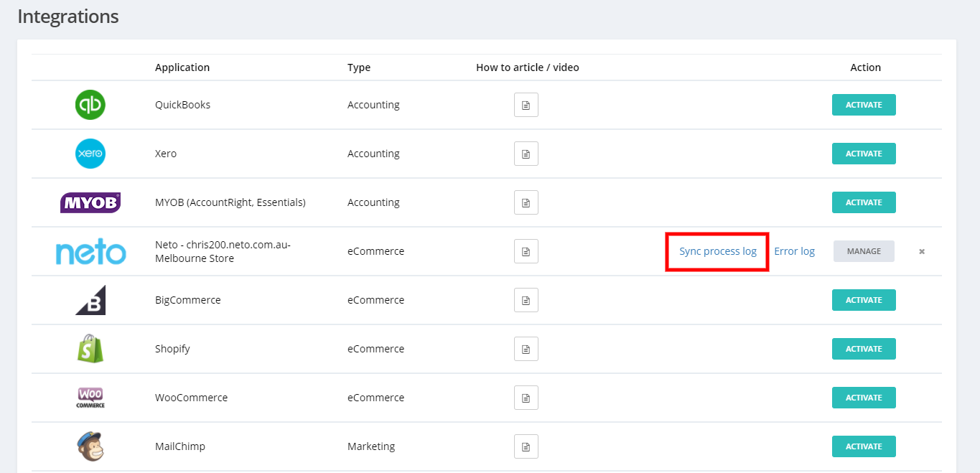Open the Xero how-to article icon
Screen dimensions: 980x473
pos(526,154)
